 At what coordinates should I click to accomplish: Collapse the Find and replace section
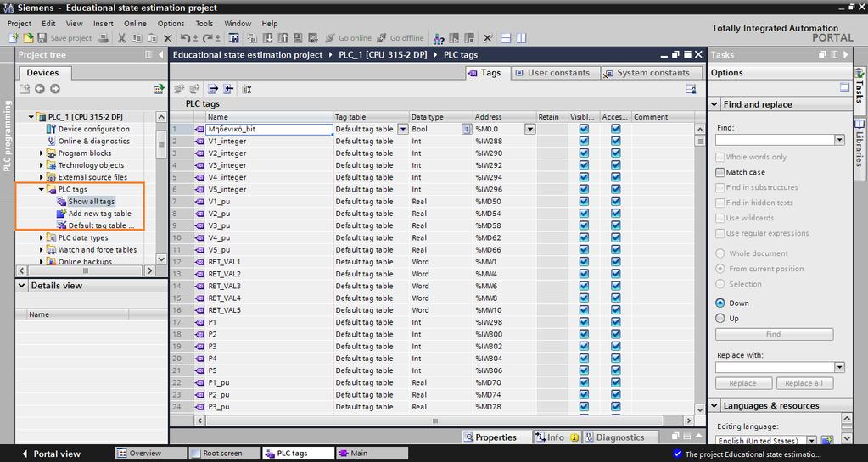coord(714,104)
